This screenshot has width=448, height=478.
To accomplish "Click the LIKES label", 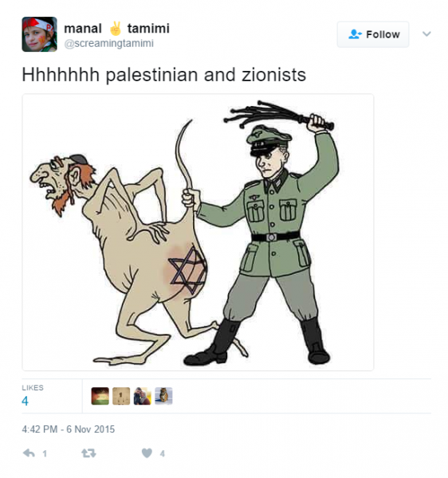I will click(33, 388).
